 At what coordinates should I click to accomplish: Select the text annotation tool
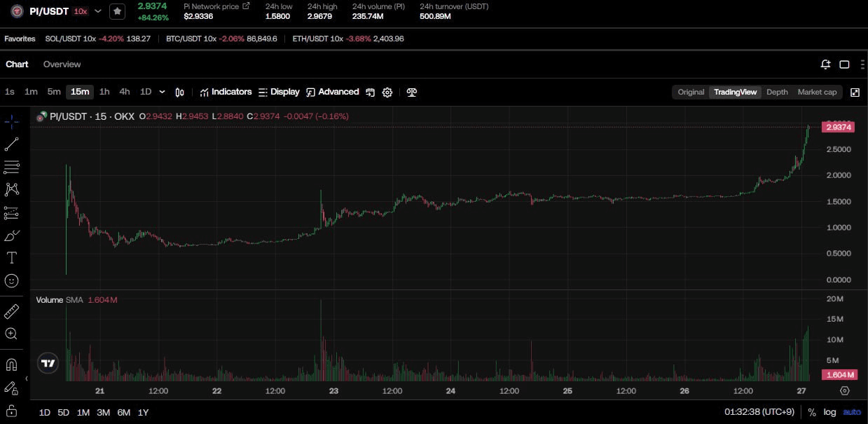pos(11,258)
